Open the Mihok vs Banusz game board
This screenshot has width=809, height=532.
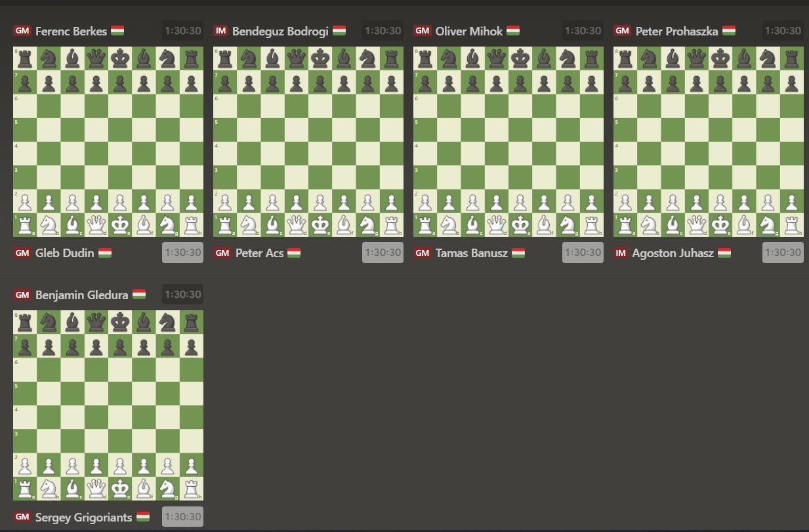pos(508,142)
